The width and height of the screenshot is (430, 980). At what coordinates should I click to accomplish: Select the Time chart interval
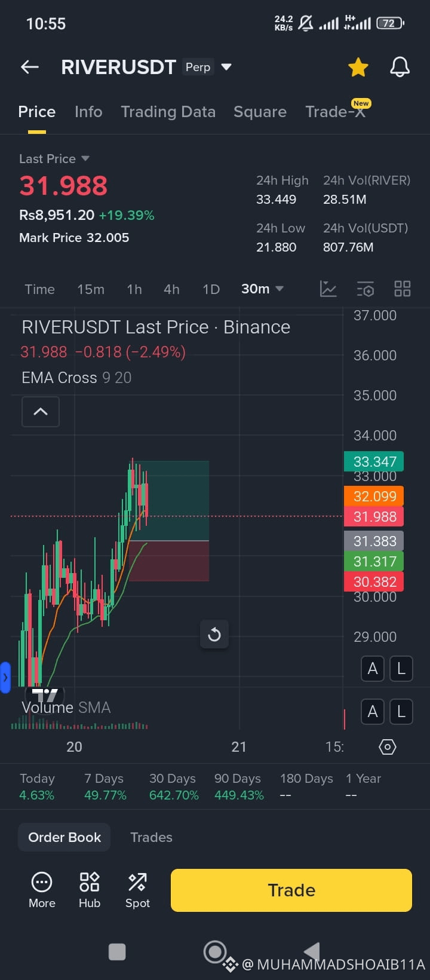click(x=39, y=289)
